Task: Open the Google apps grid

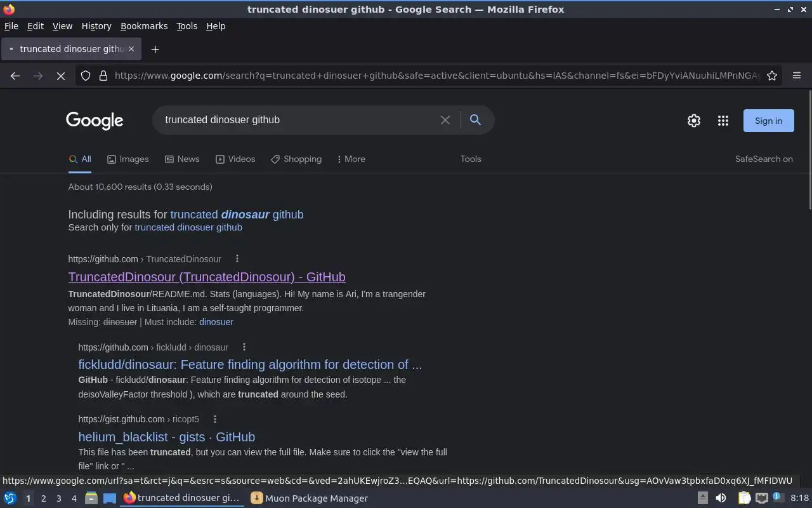Action: pos(723,121)
